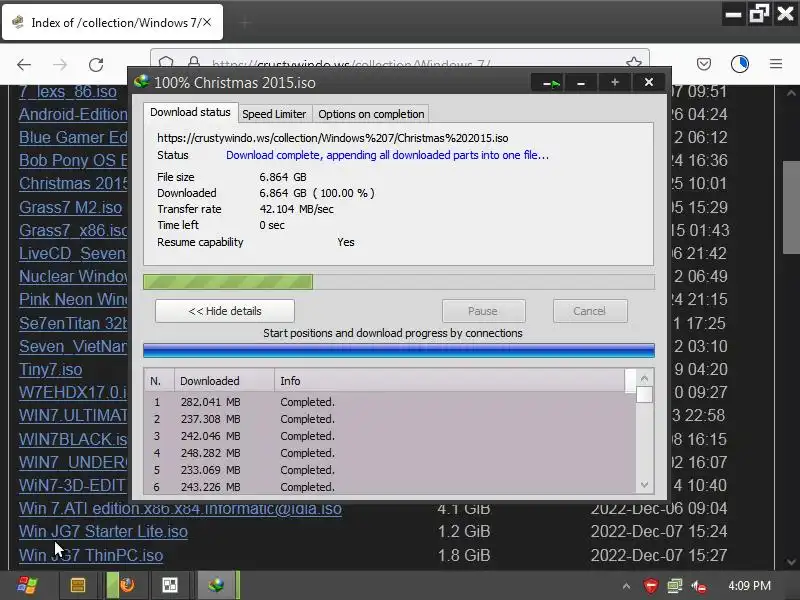The width and height of the screenshot is (800, 600).
Task: Click the download URL text in dialog
Action: [x=333, y=138]
